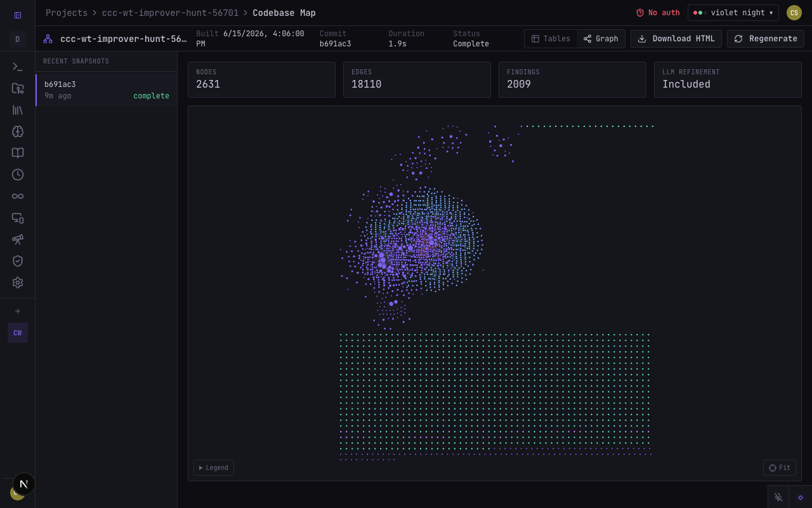Viewport: 812px width, 508px height.
Task: Click the plus icon to add workspace
Action: pyautogui.click(x=18, y=311)
